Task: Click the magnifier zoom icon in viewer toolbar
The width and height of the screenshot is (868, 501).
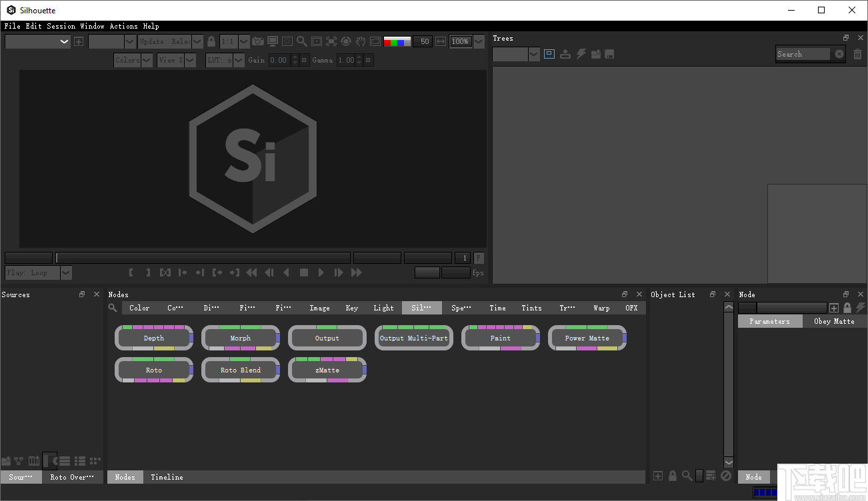Action: pos(302,41)
